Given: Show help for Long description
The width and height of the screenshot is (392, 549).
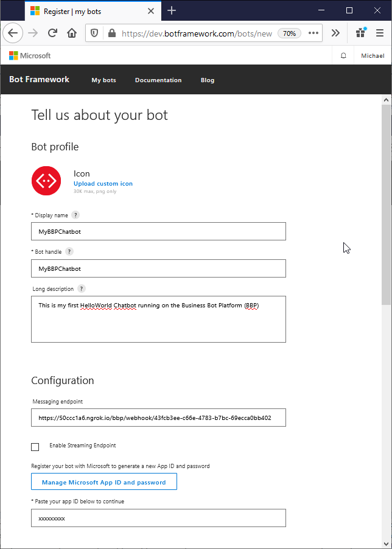Looking at the screenshot, I should pos(81,289).
